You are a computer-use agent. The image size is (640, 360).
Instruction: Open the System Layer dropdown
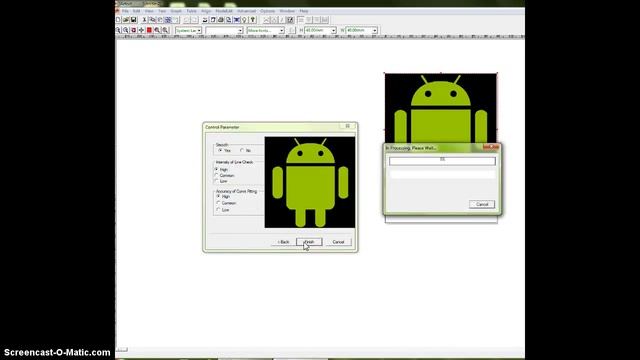tap(199, 31)
